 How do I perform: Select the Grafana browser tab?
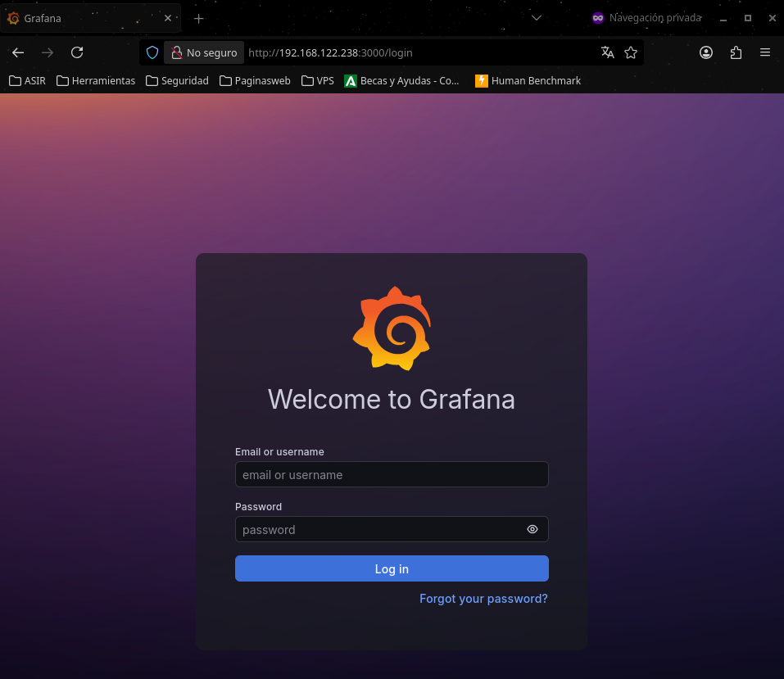(x=90, y=19)
